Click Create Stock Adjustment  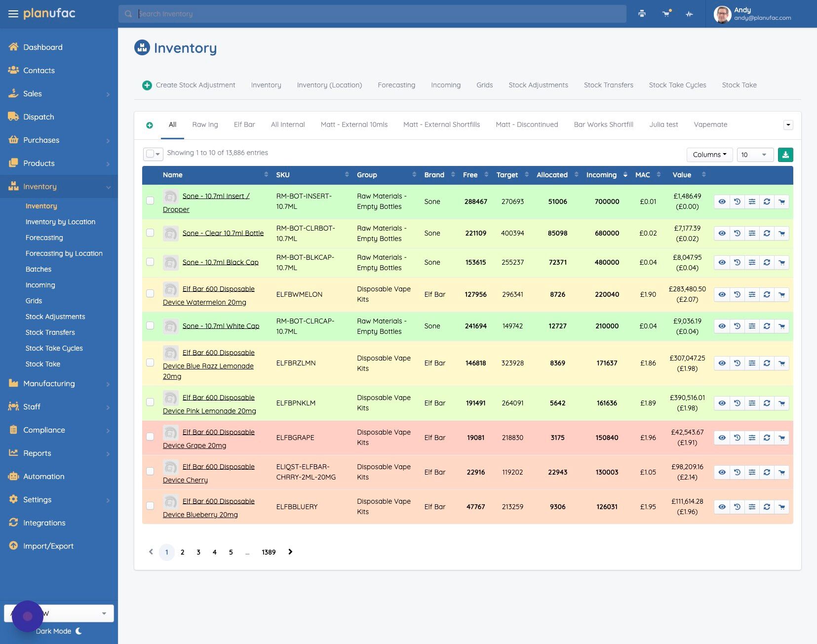[x=189, y=85]
